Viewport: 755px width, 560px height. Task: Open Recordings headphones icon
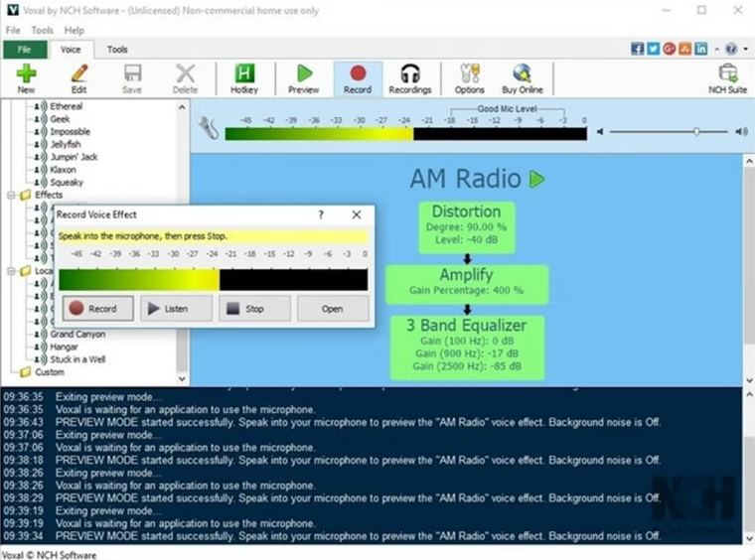tap(410, 75)
